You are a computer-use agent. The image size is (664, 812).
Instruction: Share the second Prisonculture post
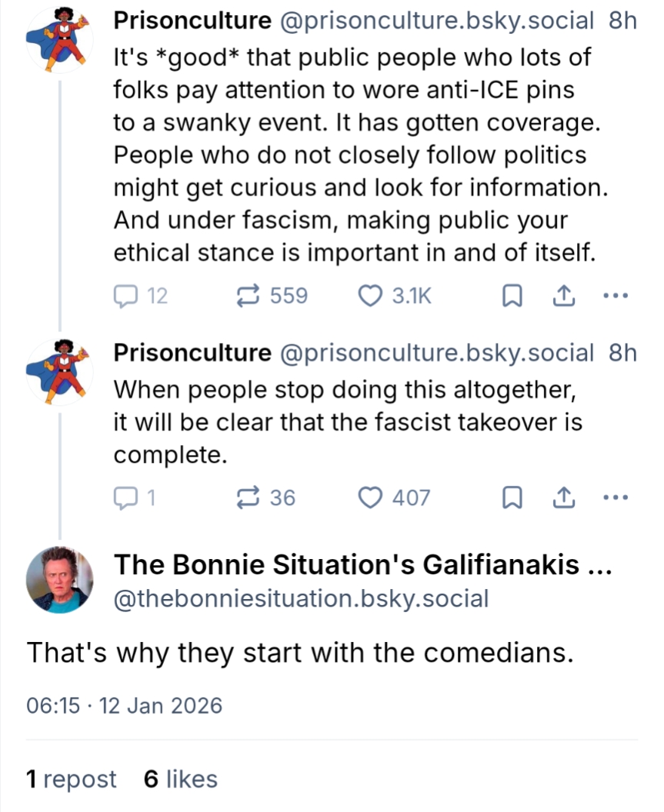coord(562,498)
